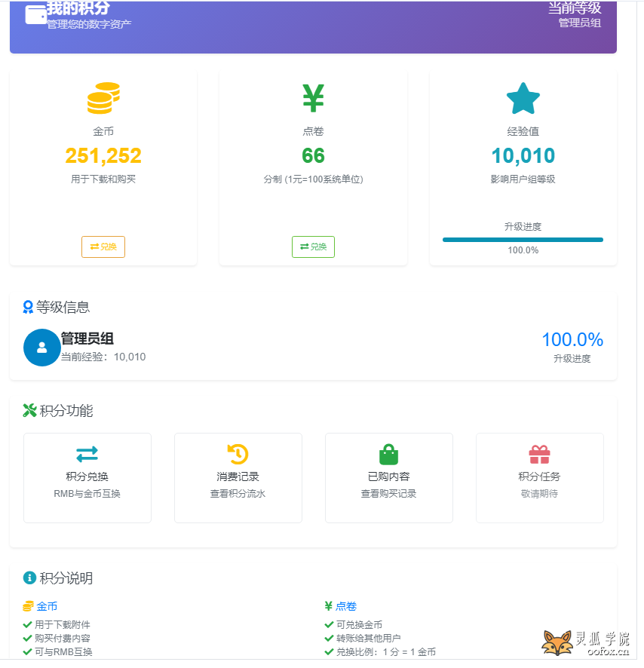
Task: Click the 积分任务 gift box icon
Action: [x=539, y=454]
